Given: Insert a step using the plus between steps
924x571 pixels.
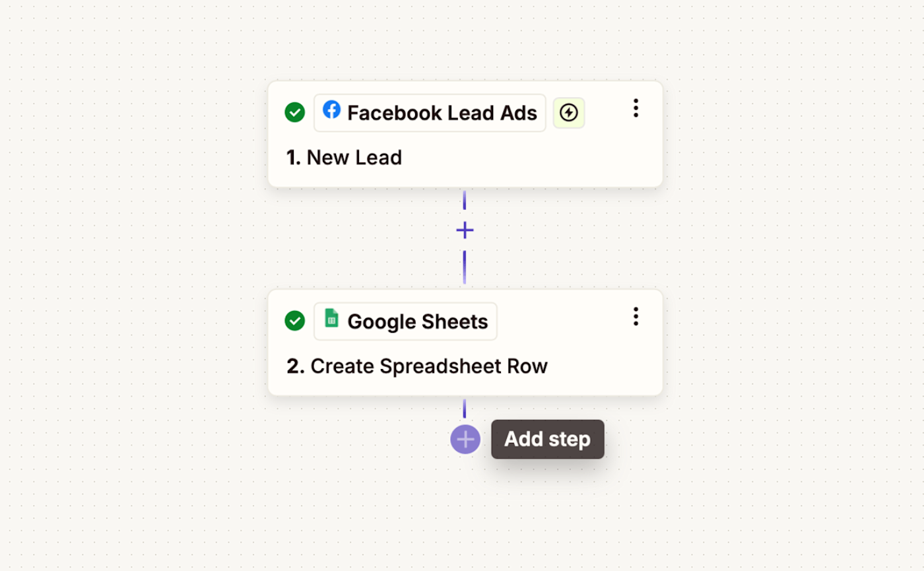Looking at the screenshot, I should (465, 230).
